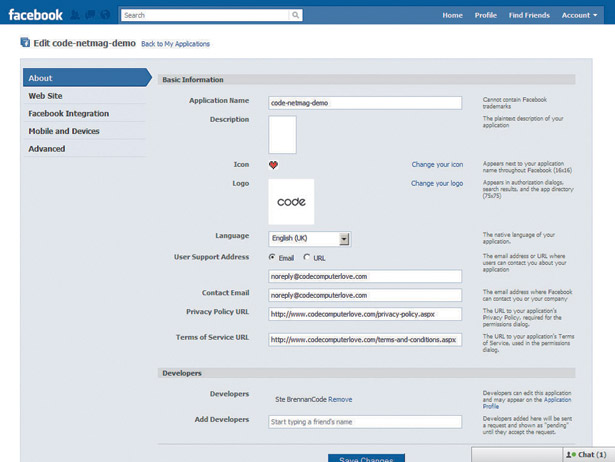
Task: Click Change your logo link
Action: 437,183
